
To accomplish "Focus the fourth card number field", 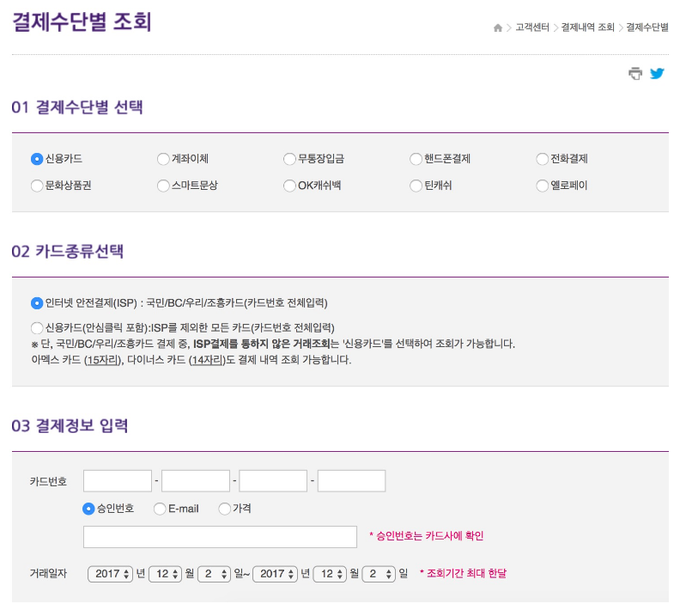I will 351,481.
